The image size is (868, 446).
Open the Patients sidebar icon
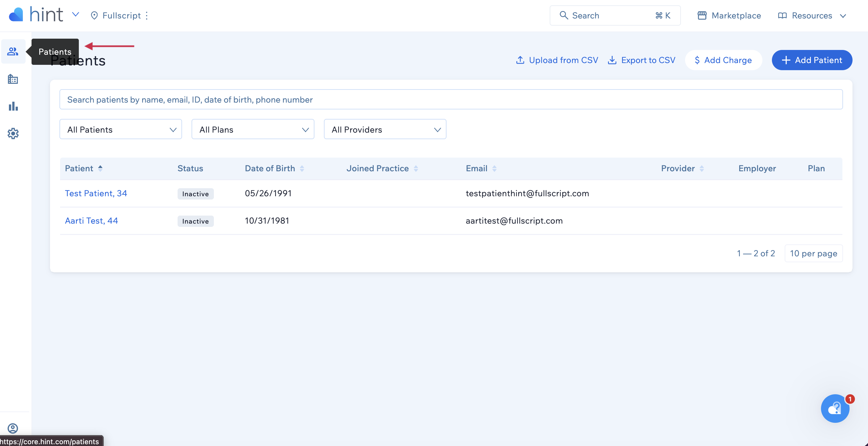coord(13,51)
